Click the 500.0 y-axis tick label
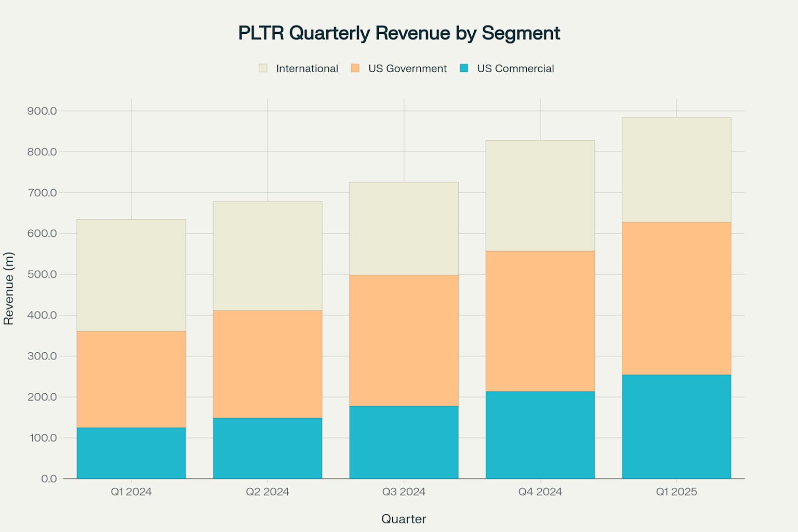This screenshot has width=798, height=532. coord(42,274)
